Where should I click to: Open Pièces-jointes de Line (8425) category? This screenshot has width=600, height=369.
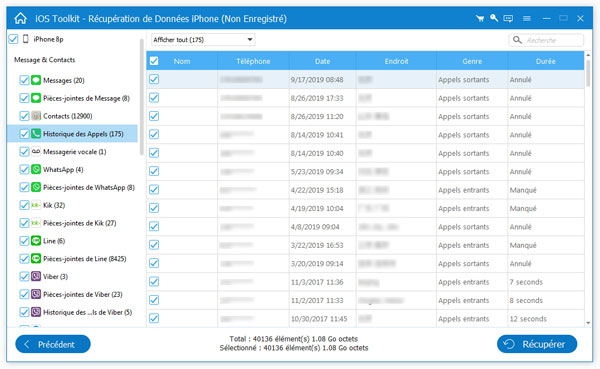tap(85, 259)
